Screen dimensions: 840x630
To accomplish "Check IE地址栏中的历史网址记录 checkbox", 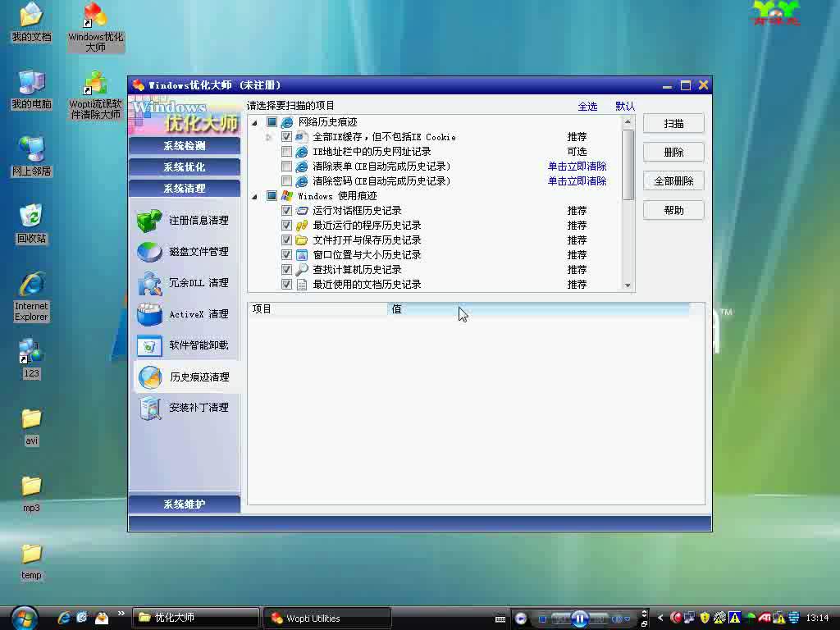I will pyautogui.click(x=286, y=152).
